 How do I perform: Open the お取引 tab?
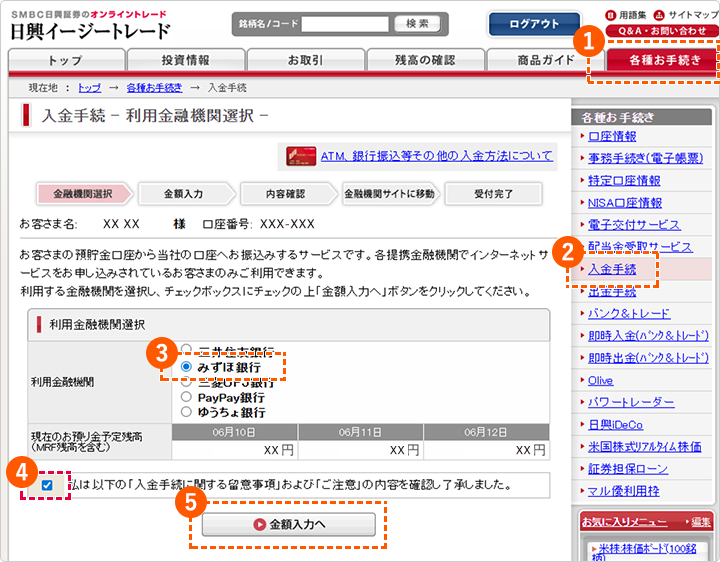tap(306, 60)
